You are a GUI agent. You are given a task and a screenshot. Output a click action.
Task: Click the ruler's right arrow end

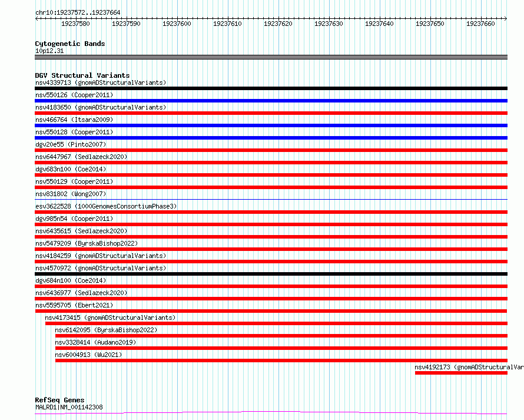click(506, 18)
